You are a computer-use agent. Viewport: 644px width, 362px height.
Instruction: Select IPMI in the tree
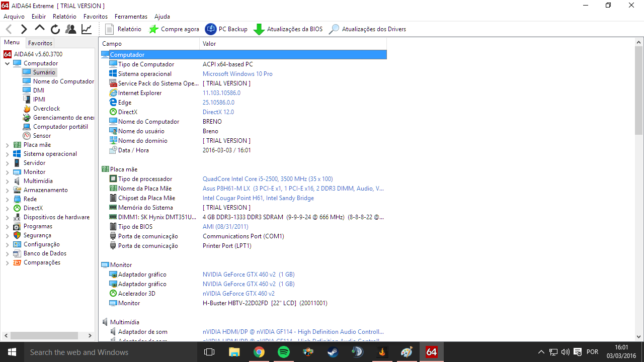click(x=39, y=100)
